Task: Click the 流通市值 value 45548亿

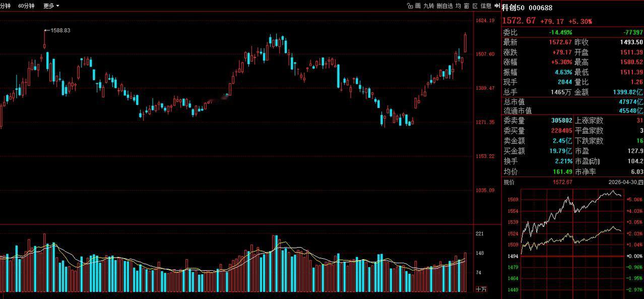Action: coord(631,110)
